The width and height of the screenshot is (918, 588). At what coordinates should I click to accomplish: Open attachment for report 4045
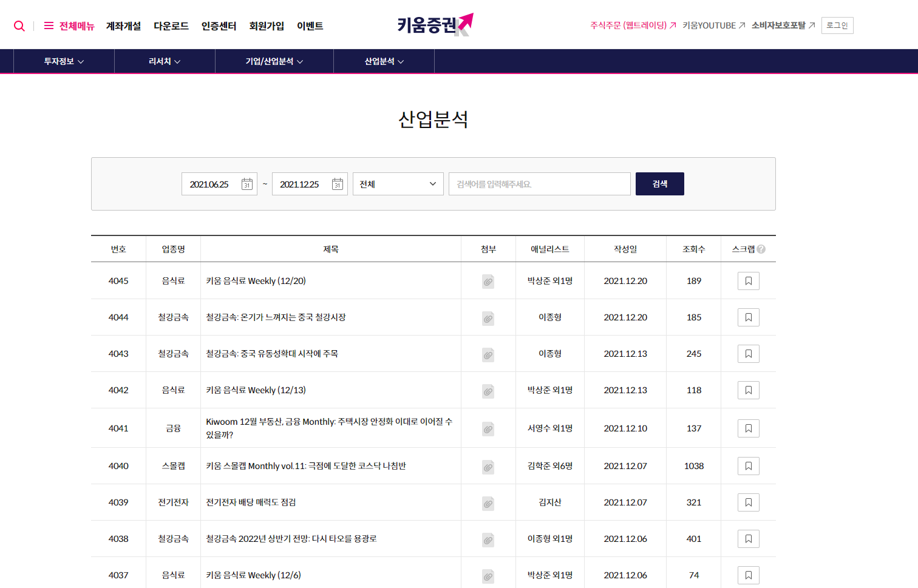[488, 282]
